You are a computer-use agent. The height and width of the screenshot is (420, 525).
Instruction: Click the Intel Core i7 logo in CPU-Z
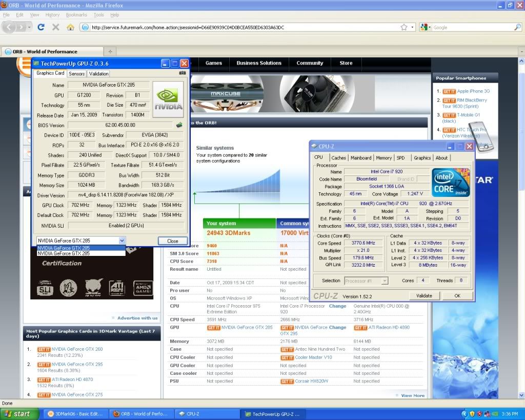(451, 183)
